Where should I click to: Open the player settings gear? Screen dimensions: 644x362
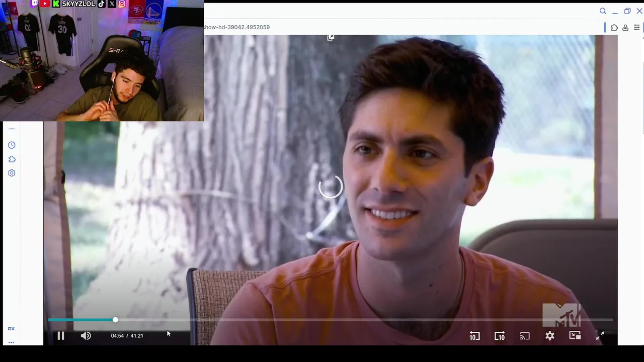tap(550, 336)
